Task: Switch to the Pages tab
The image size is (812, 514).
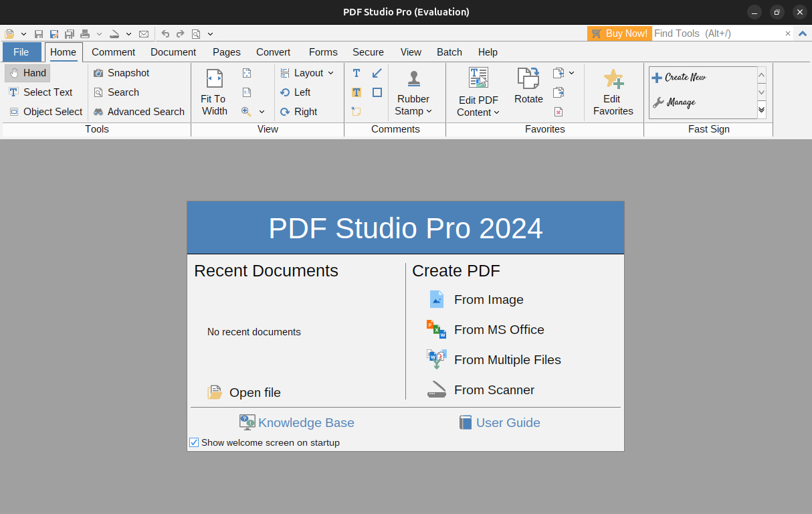Action: coord(227,52)
